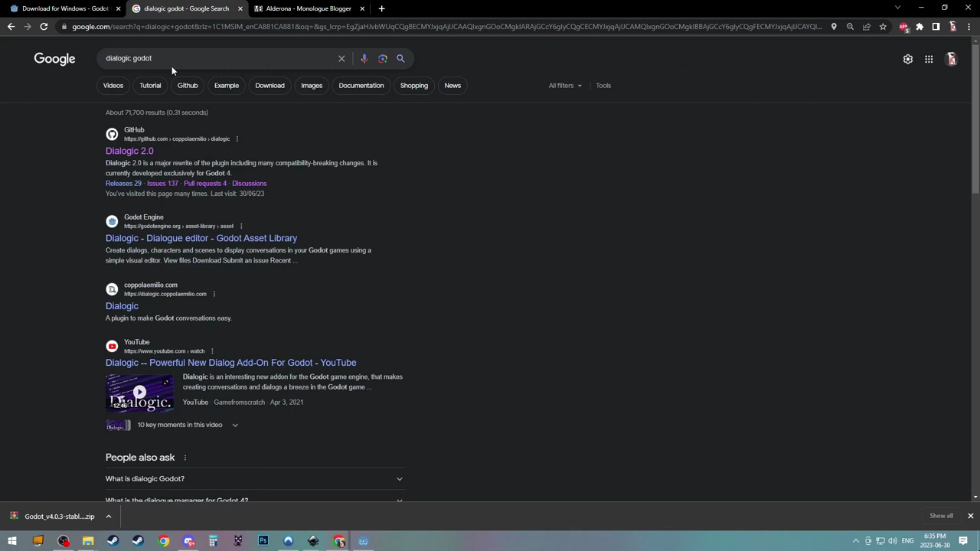Click the share page icon in address bar
Image resolution: width=980 pixels, height=551 pixels.
[x=867, y=27]
